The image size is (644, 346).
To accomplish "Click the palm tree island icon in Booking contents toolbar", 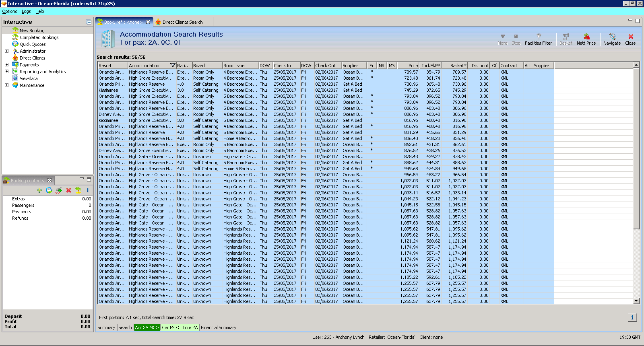I will pyautogui.click(x=78, y=190).
